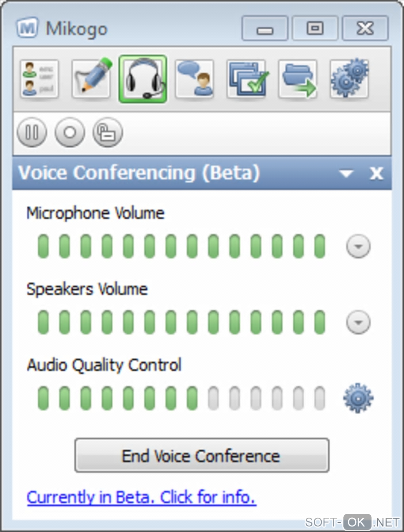The height and width of the screenshot is (532, 404).
Task: Open Audio Quality Control gear settings
Action: click(358, 398)
